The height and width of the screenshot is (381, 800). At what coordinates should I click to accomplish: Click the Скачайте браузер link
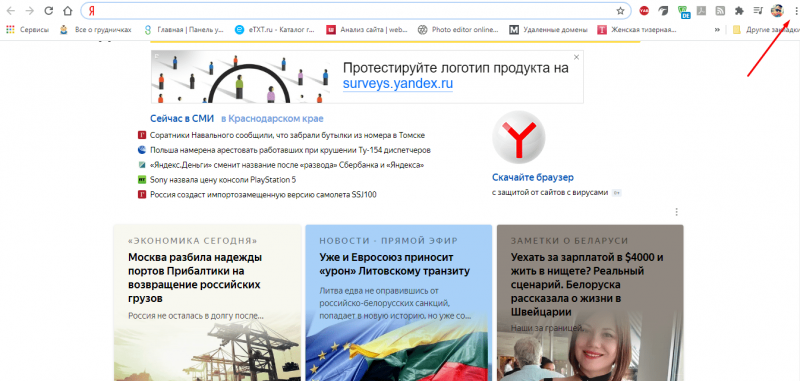533,177
